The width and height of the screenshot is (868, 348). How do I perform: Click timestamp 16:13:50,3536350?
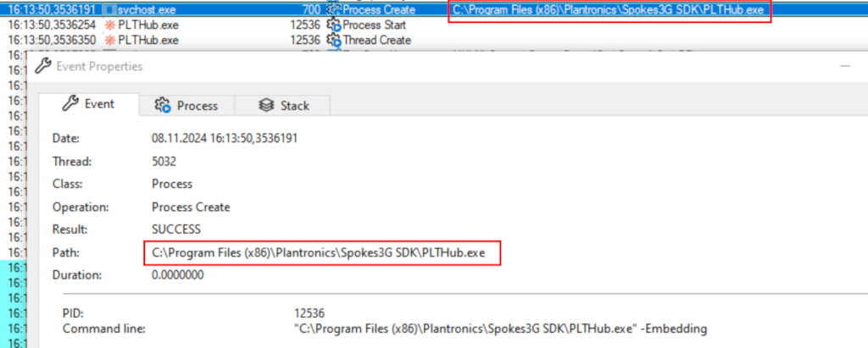(x=52, y=40)
